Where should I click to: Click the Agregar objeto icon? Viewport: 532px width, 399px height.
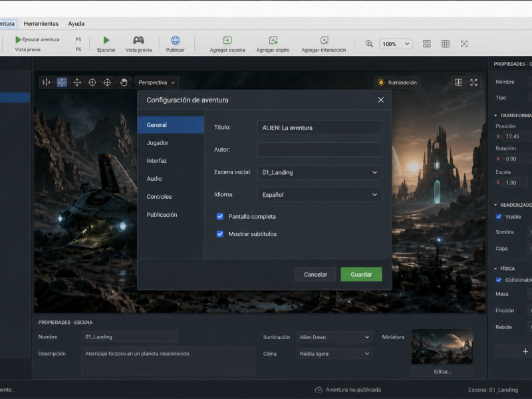tap(273, 41)
